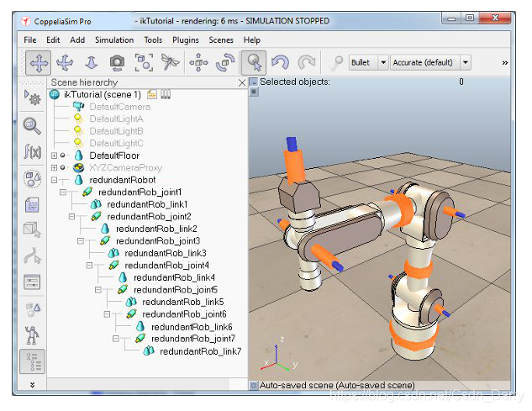
Task: Click the greyed shapes selection icon
Action: [33, 309]
